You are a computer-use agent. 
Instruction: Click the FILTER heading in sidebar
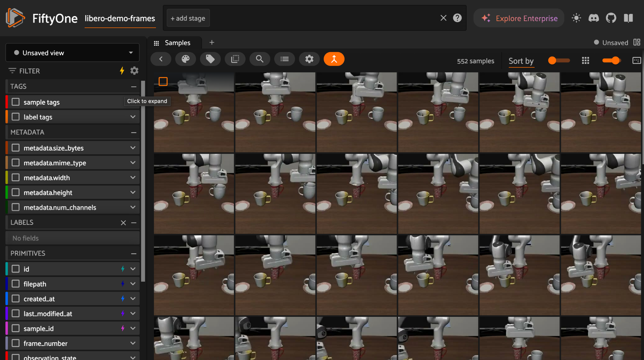coord(30,71)
